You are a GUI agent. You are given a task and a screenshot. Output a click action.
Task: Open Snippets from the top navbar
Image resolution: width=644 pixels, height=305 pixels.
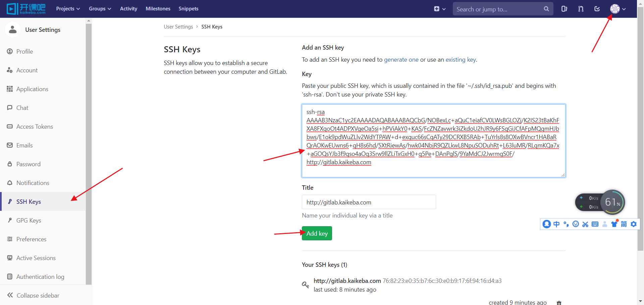pyautogui.click(x=189, y=9)
